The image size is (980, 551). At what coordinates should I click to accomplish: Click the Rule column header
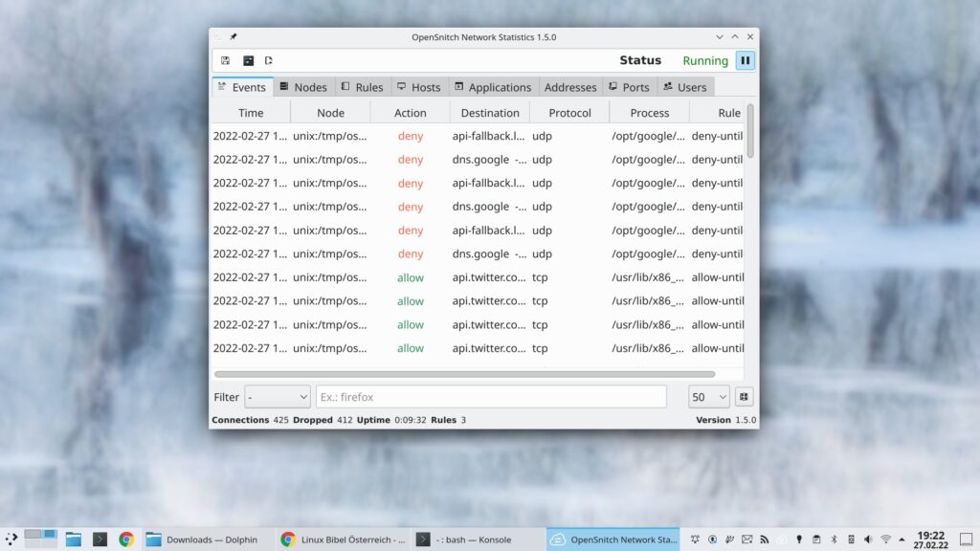(x=717, y=113)
